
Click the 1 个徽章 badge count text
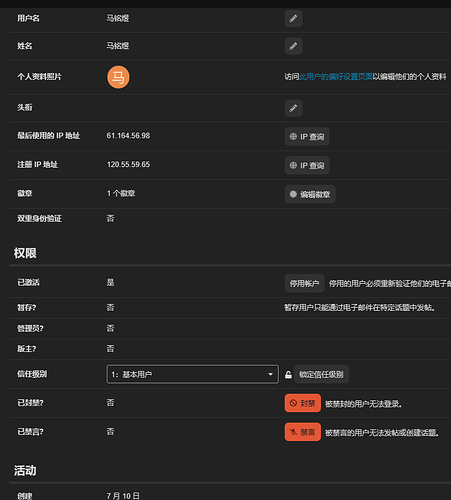[x=121, y=193]
